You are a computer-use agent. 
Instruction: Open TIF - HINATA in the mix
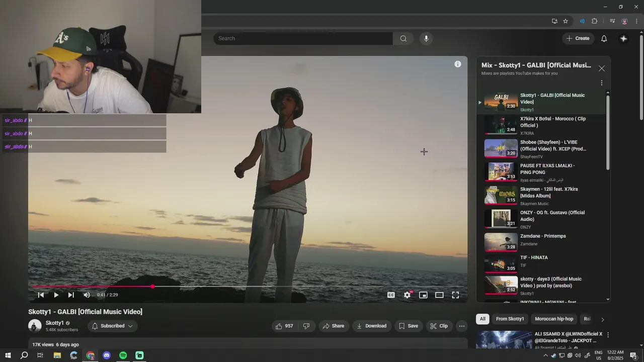click(541, 263)
